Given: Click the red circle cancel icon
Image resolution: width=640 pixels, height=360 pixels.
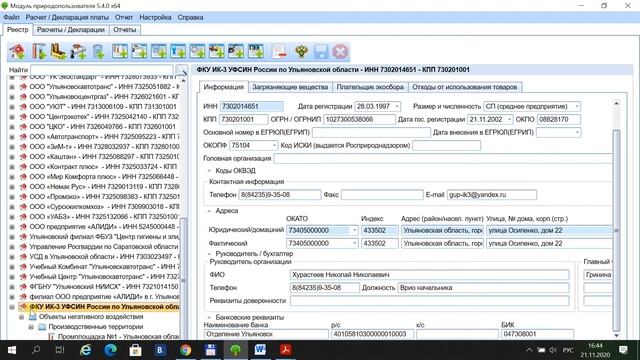Looking at the screenshot, I should 340,51.
